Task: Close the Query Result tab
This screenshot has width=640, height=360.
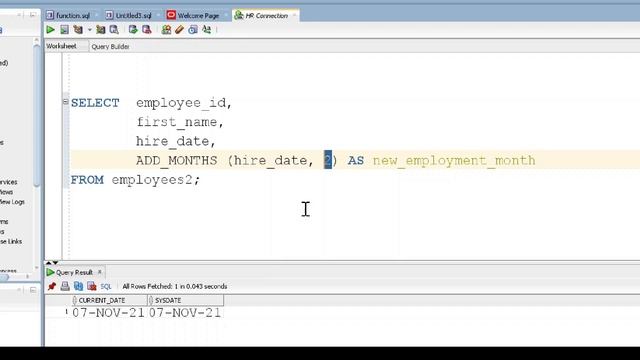Action: coord(99,272)
